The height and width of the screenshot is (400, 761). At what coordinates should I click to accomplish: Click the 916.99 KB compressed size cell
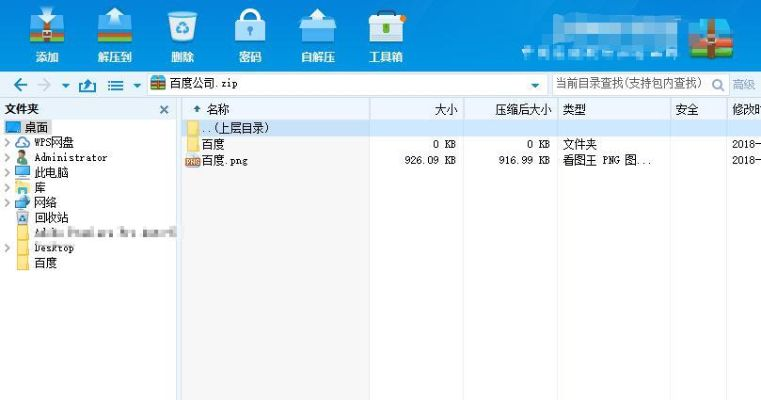coord(524,160)
